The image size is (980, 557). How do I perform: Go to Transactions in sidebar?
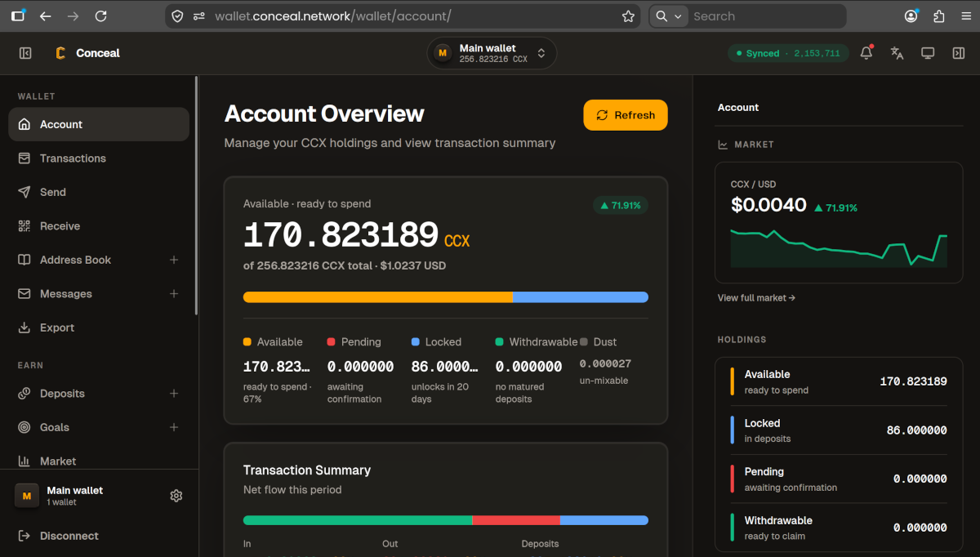click(x=99, y=158)
